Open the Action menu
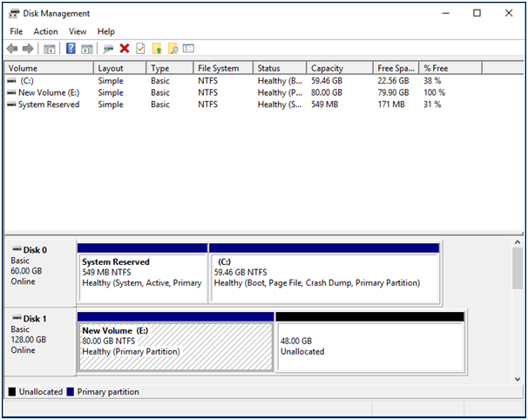This screenshot has width=528, height=420. coord(45,31)
